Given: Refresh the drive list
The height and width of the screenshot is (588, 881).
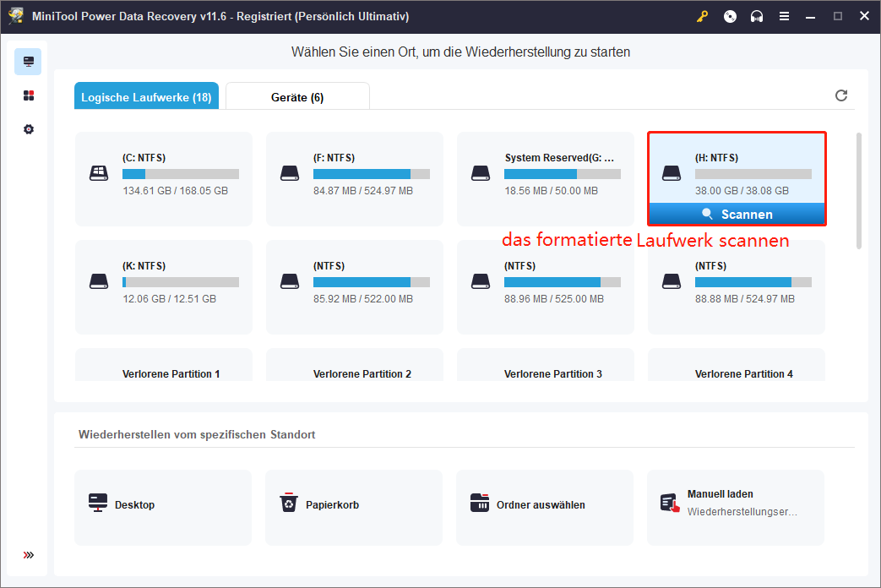Looking at the screenshot, I should [x=840, y=95].
